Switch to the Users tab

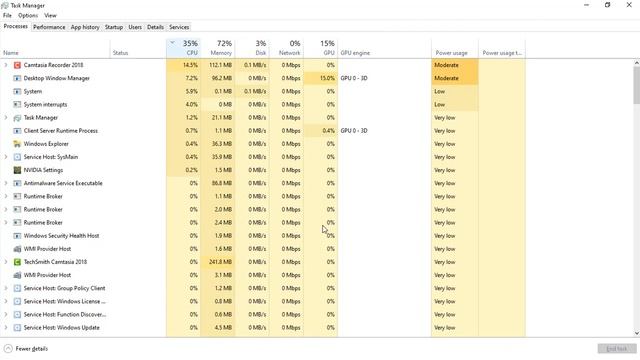click(135, 27)
